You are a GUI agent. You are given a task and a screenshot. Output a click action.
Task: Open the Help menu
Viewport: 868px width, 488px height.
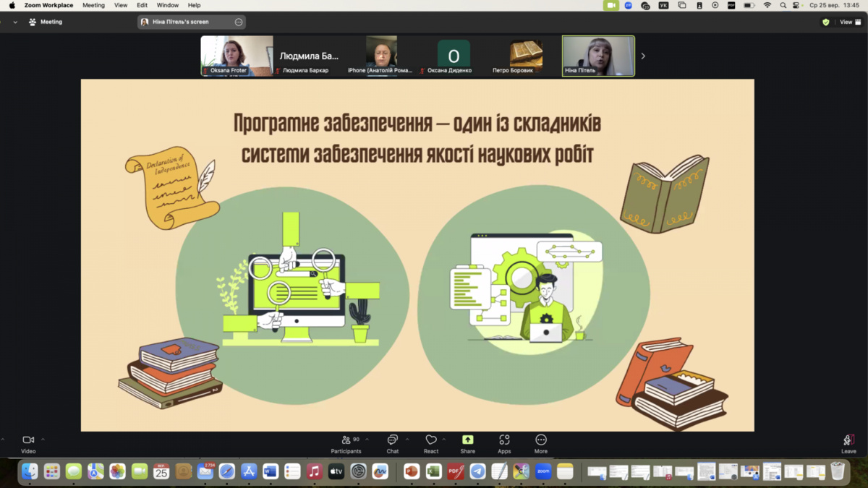point(195,5)
